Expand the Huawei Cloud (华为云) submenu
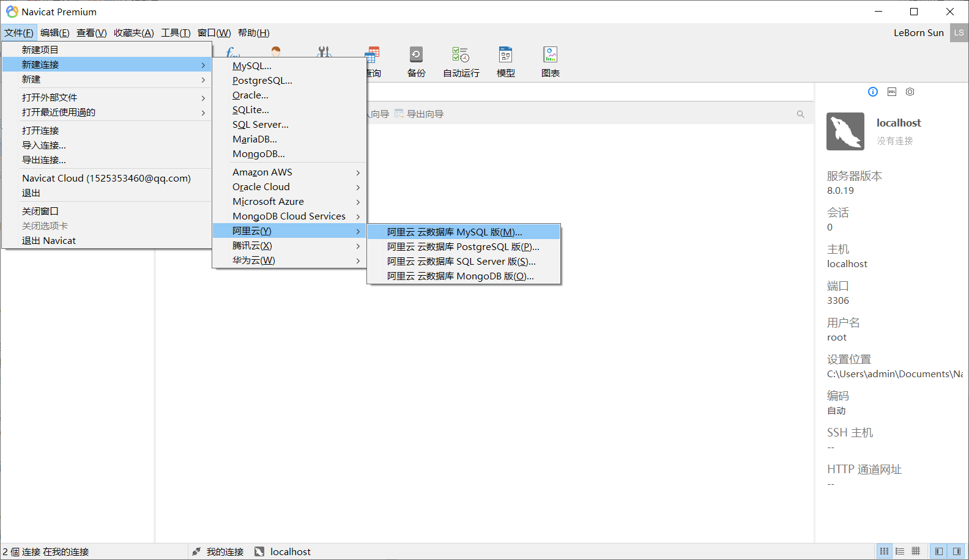 click(289, 260)
